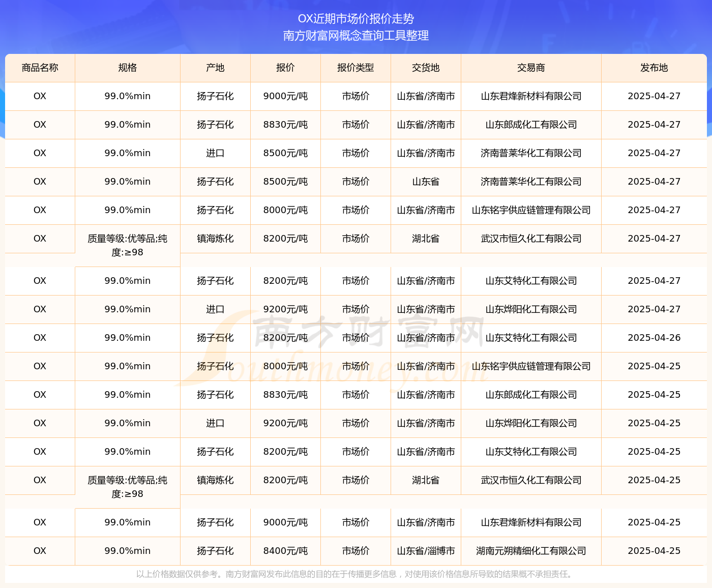Viewport: 712px width, 588px height.
Task: Click delivery place 山东省 in 济南普莱华化工 row
Action: (426, 182)
